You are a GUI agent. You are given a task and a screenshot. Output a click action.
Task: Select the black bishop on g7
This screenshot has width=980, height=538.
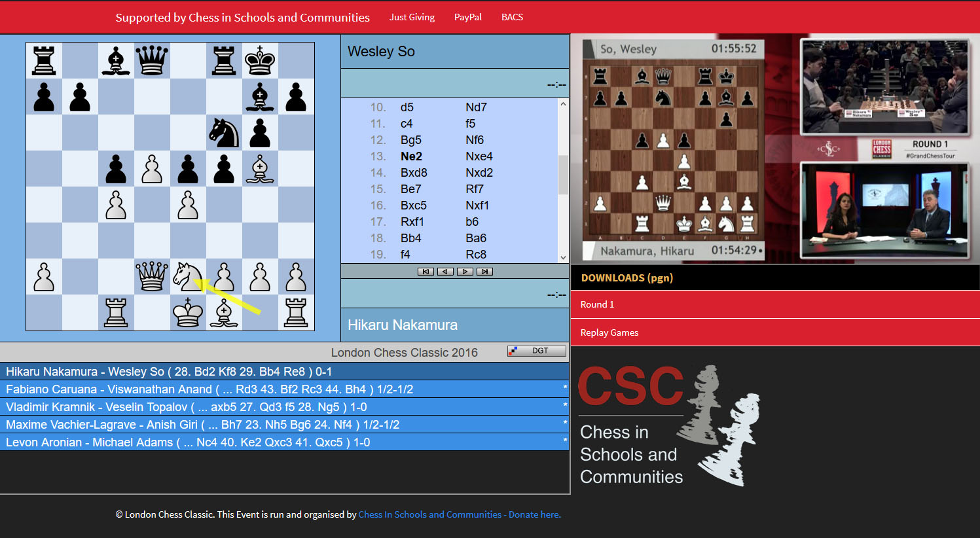coord(260,96)
